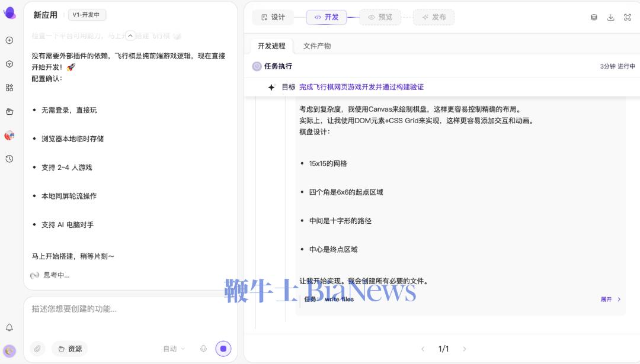
Task: Open the database icon in top right
Action: pos(594,18)
